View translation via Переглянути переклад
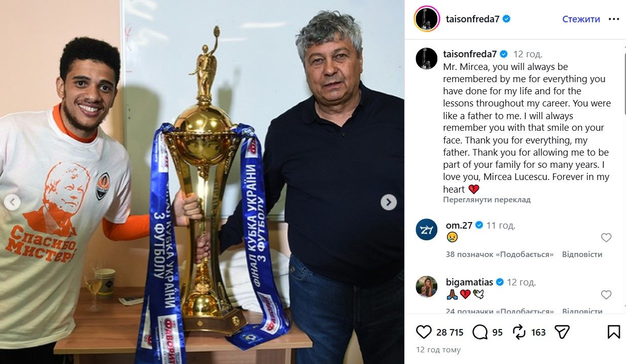Viewport: 626px width, 364px height. point(486,200)
